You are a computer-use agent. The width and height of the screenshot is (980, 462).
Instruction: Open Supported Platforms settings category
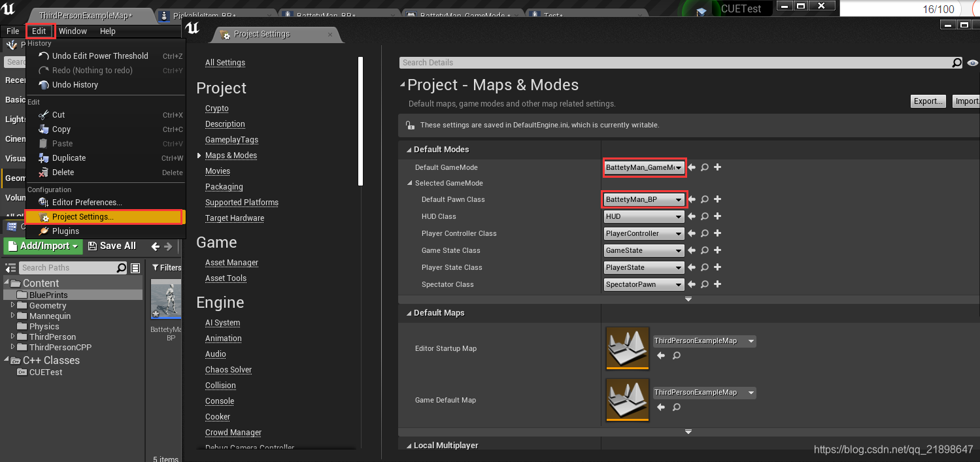[x=242, y=203]
